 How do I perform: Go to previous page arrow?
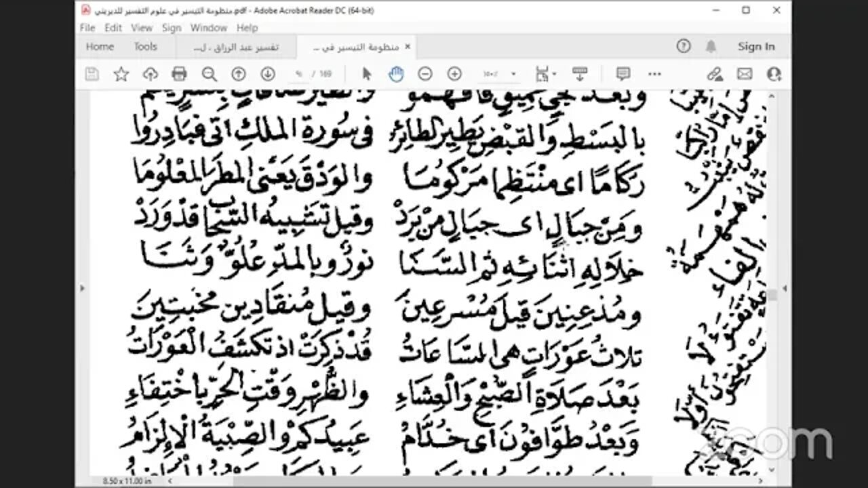pos(239,75)
